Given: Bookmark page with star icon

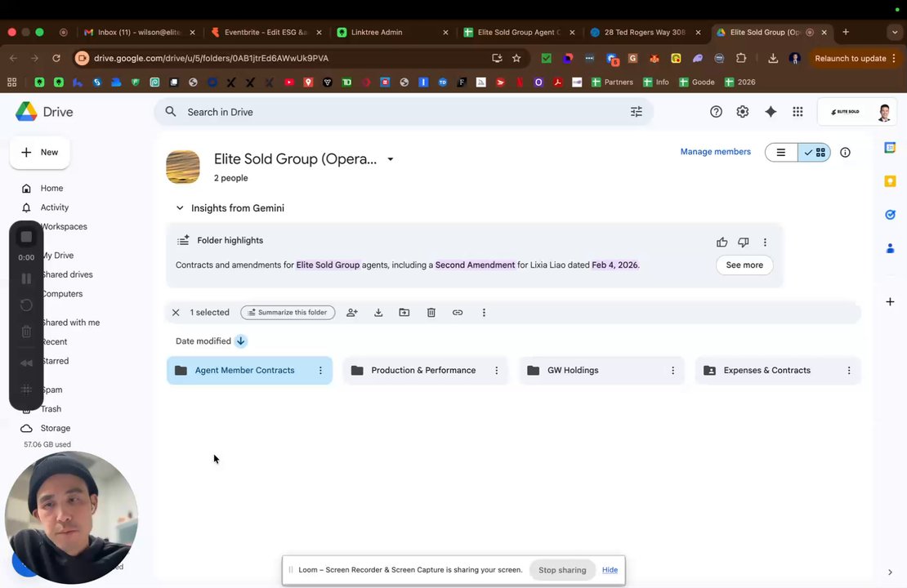Looking at the screenshot, I should tap(516, 58).
